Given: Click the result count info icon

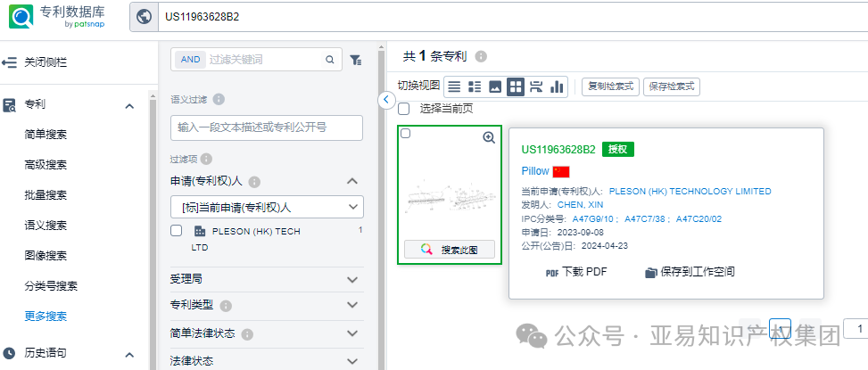Looking at the screenshot, I should 481,56.
